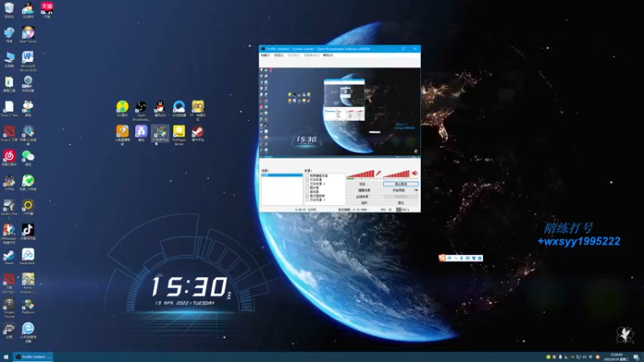Image resolution: width=644 pixels, height=362 pixels.
Task: Open the taskbar clock and date
Action: (617, 356)
